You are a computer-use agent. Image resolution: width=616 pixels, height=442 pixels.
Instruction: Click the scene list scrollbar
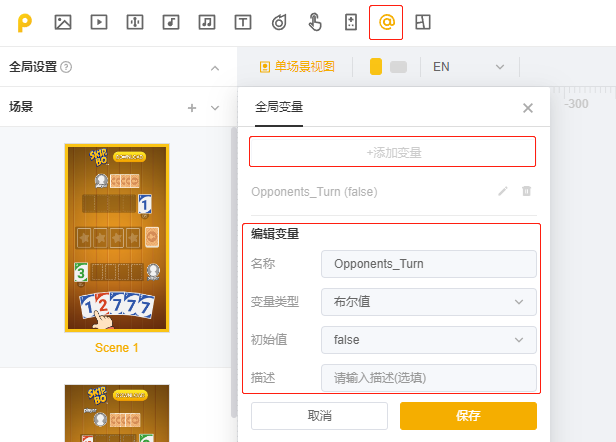coord(234,273)
